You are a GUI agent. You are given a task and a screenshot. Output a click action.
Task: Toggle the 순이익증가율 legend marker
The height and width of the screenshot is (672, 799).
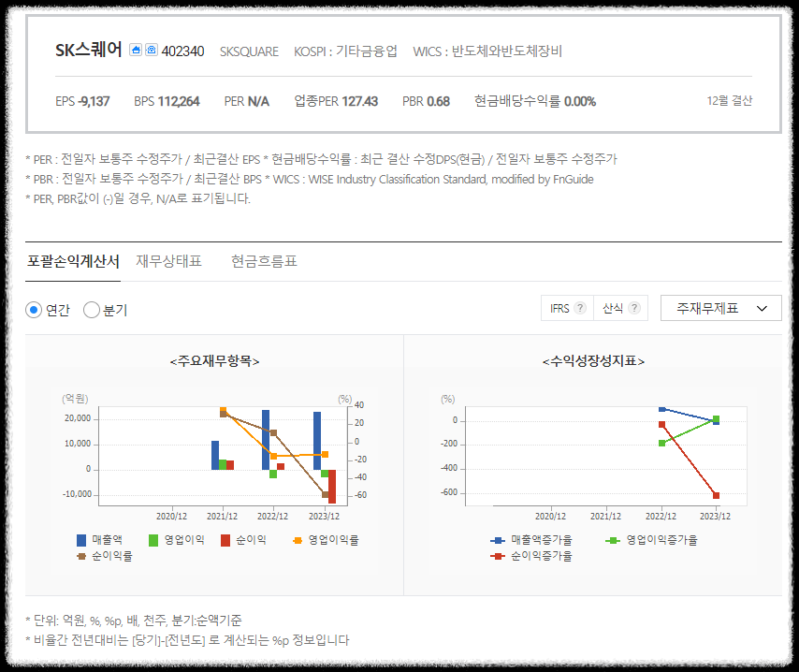(498, 556)
